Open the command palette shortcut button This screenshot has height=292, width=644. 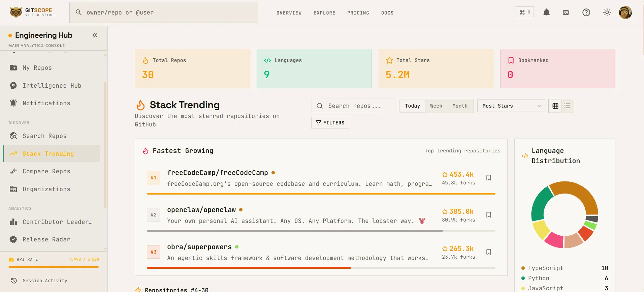click(525, 12)
